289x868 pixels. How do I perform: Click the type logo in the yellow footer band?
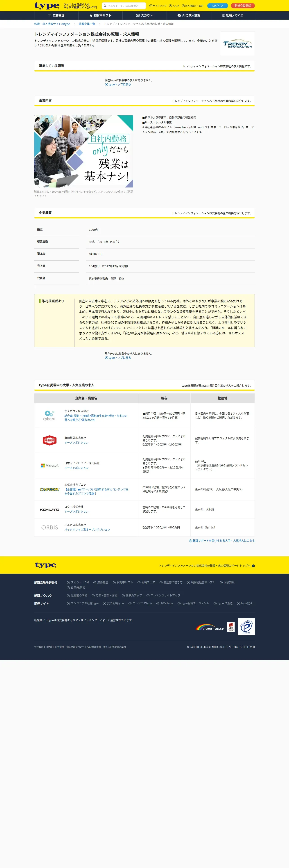click(x=45, y=565)
